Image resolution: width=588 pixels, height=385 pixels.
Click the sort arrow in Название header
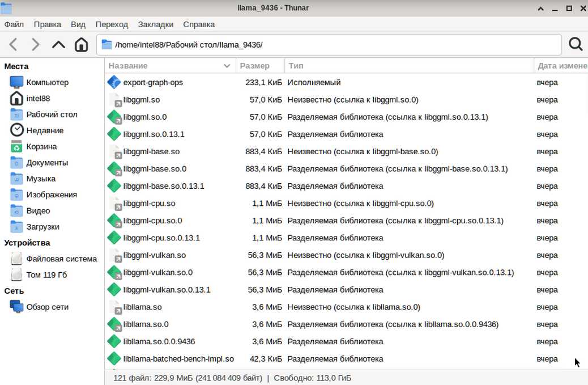click(x=227, y=66)
